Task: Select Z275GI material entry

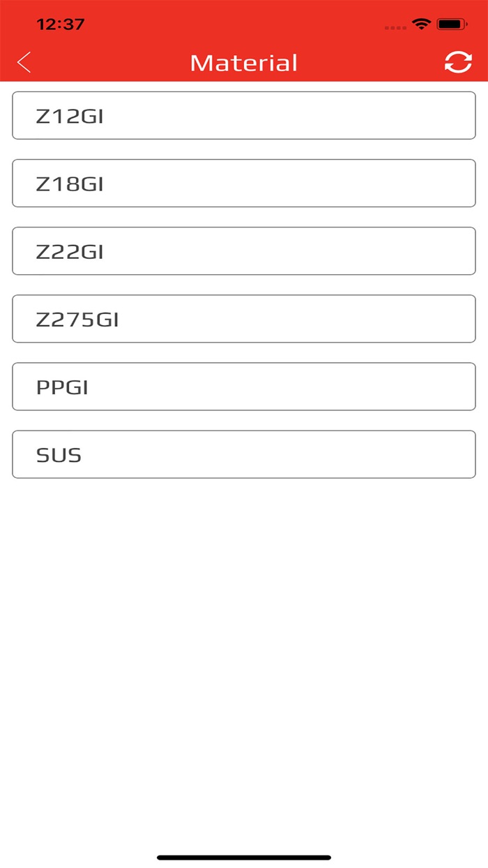Action: coord(244,319)
